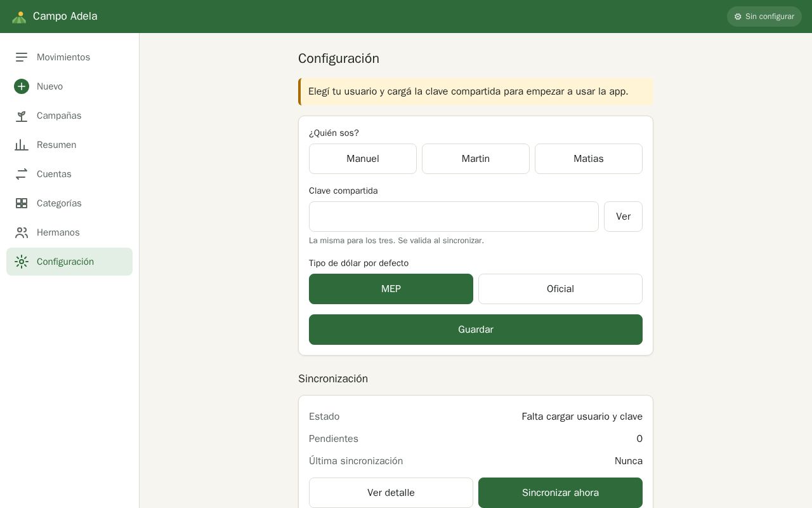Click Ver detalle button
The height and width of the screenshot is (508, 812).
pyautogui.click(x=391, y=493)
